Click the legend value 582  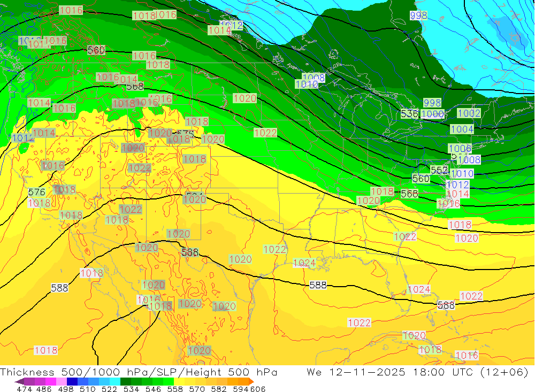click(219, 389)
